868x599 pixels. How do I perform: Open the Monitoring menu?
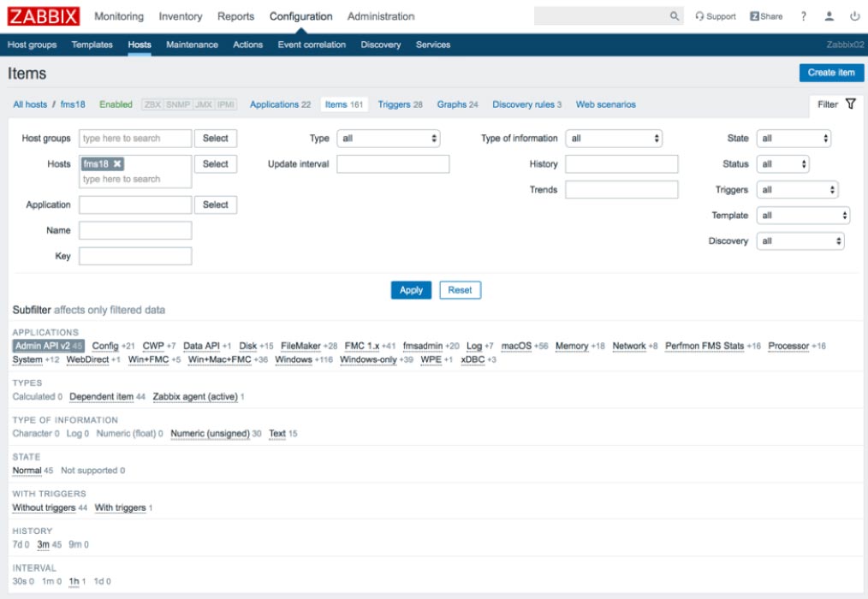click(119, 16)
